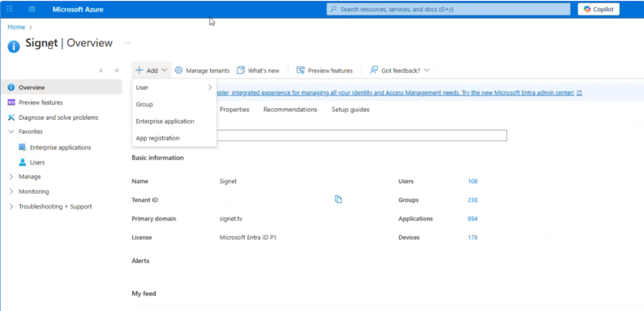Switch to the Recommendations tab
This screenshot has height=311, width=644.
tap(290, 110)
